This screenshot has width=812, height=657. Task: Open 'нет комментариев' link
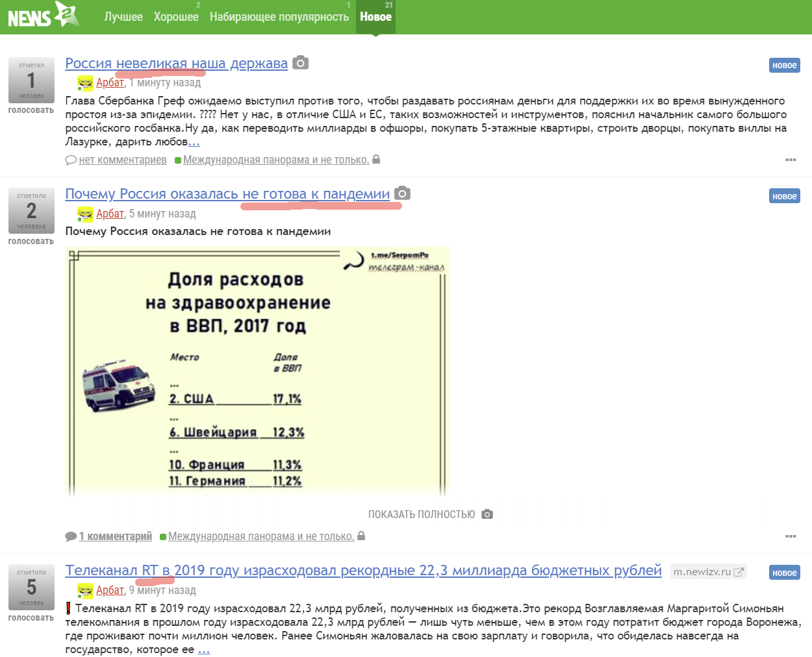tap(123, 160)
